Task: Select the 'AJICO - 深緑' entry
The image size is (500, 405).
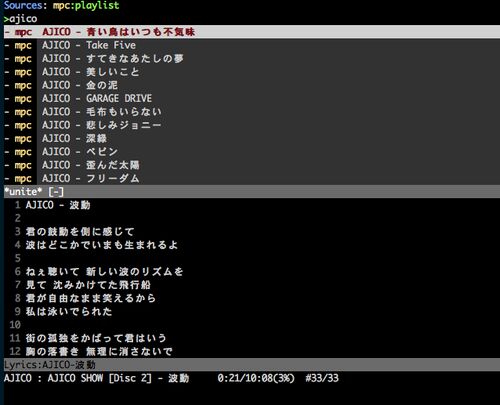Action: 252,139
